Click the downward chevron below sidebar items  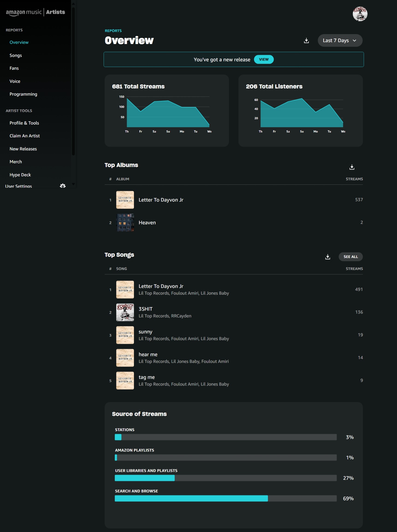click(x=73, y=184)
